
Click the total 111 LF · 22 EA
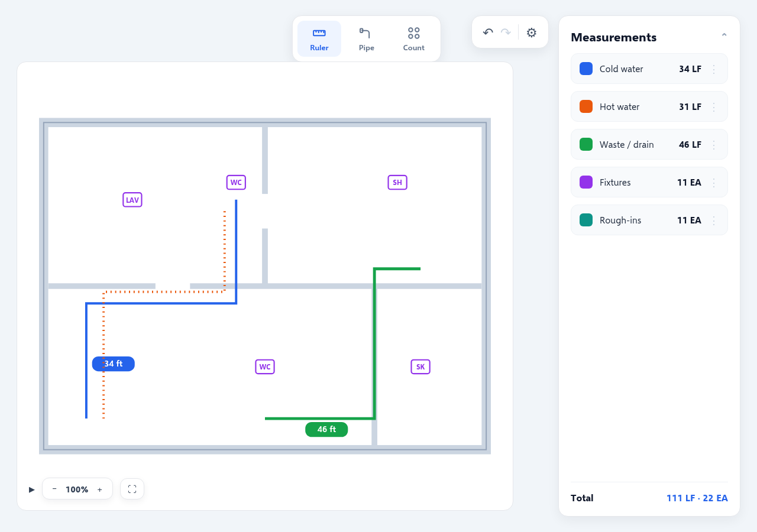tap(697, 498)
